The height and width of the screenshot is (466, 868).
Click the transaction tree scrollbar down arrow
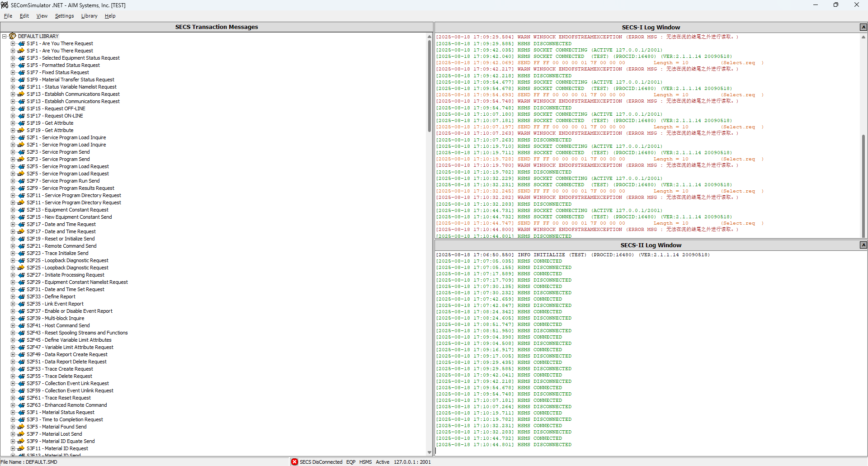pos(429,452)
